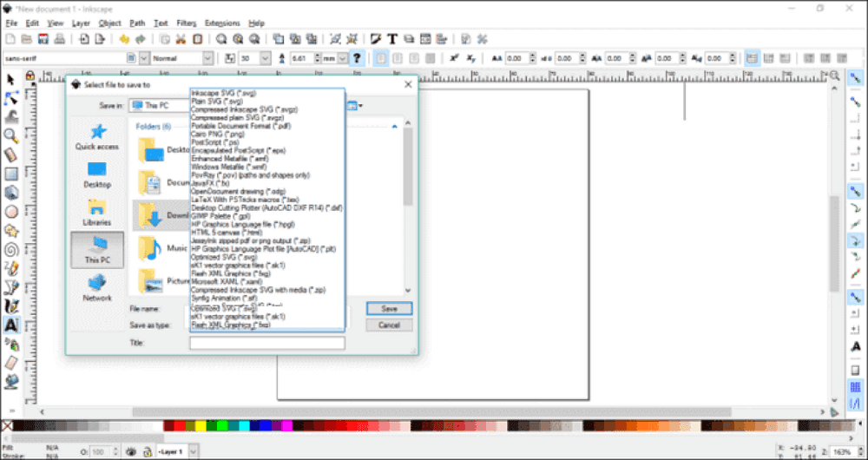Toggle the topmost snap control icon
Viewport: 868px width, 460px height.
click(x=855, y=79)
